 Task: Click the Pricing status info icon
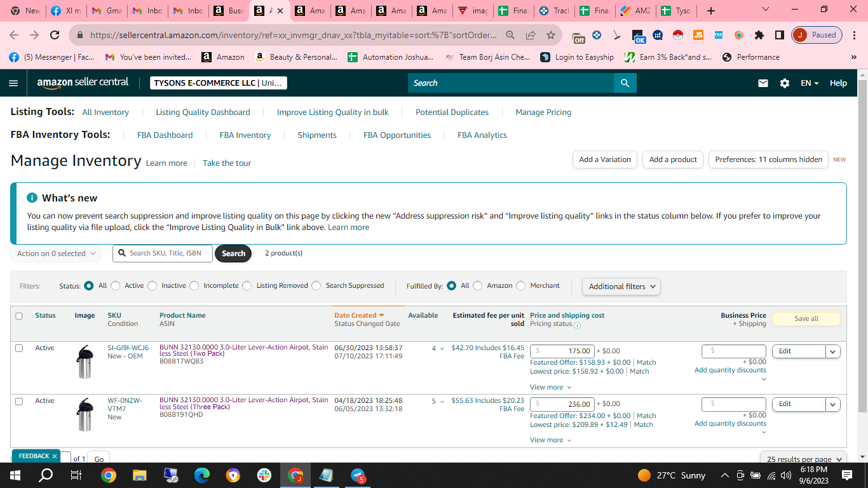click(x=577, y=325)
